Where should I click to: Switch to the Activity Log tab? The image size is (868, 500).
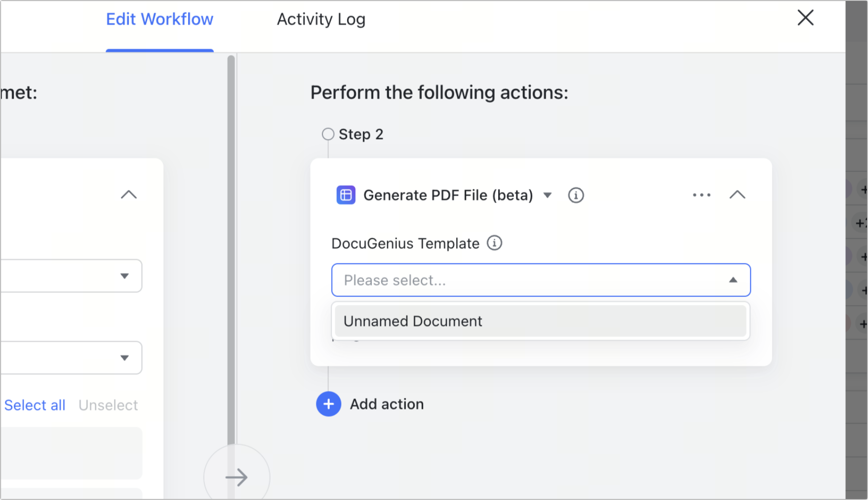click(x=321, y=19)
